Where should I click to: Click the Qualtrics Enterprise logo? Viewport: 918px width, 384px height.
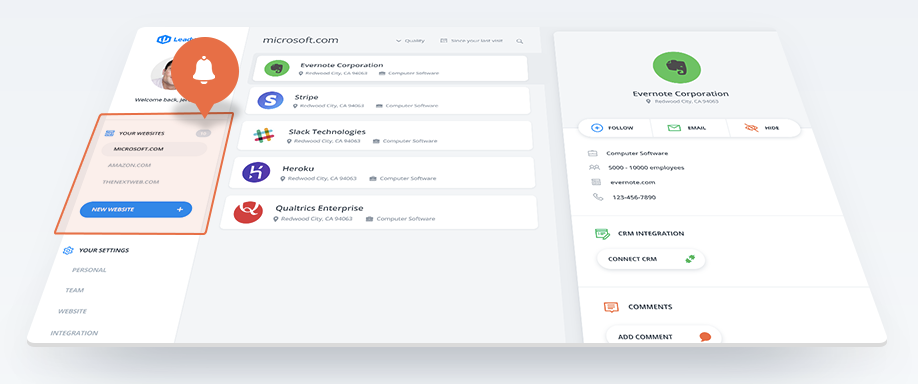tap(248, 212)
